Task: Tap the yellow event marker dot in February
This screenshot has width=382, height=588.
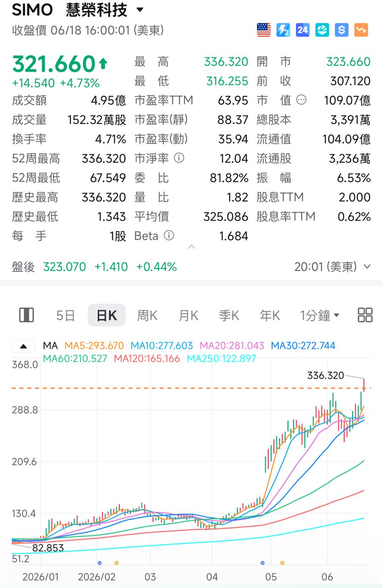Action: (116, 563)
